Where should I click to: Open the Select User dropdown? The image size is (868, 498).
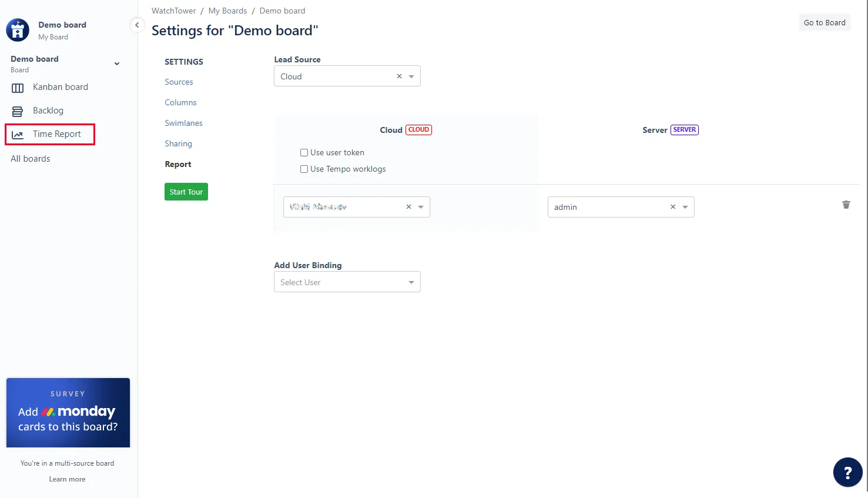(347, 282)
